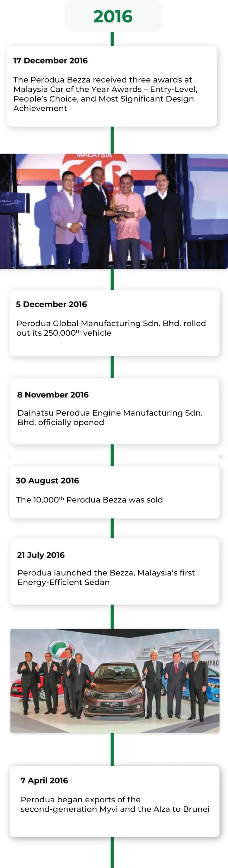This screenshot has height=868, width=228.
Task: Click the Perodua logo in the launch photo
Action: 60,649
